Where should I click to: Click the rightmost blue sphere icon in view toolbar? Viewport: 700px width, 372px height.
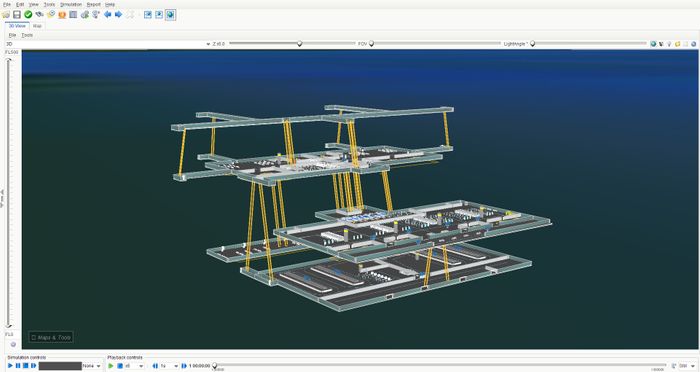pyautogui.click(x=693, y=44)
